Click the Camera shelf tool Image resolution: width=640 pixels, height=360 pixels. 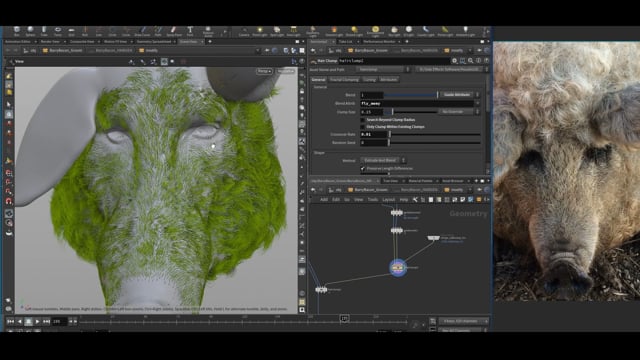(244, 31)
